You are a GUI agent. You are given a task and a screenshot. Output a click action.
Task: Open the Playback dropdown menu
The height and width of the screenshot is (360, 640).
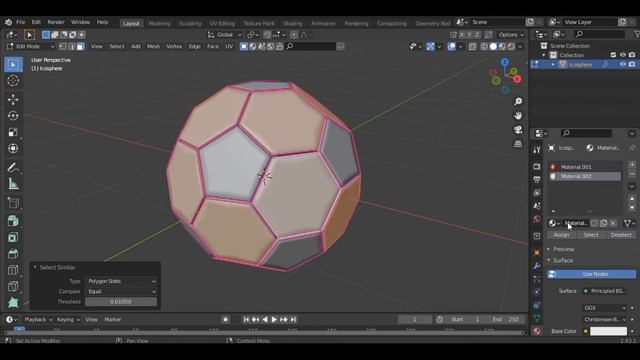pos(38,320)
